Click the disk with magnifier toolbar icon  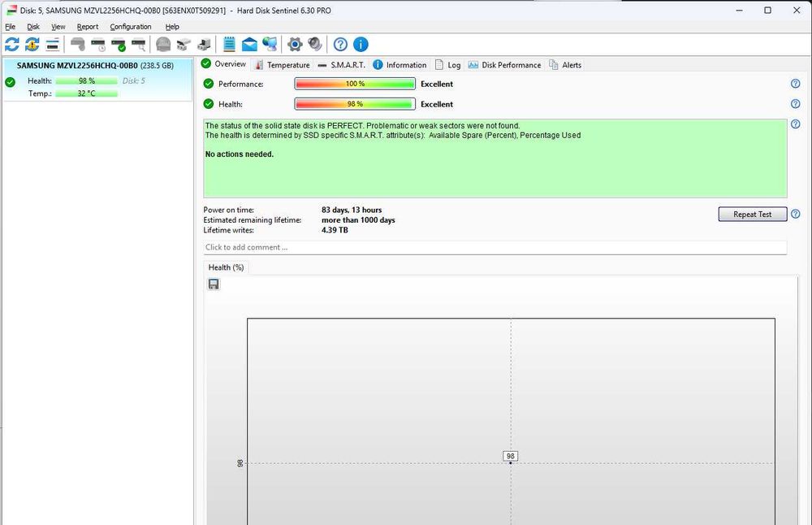[x=138, y=45]
